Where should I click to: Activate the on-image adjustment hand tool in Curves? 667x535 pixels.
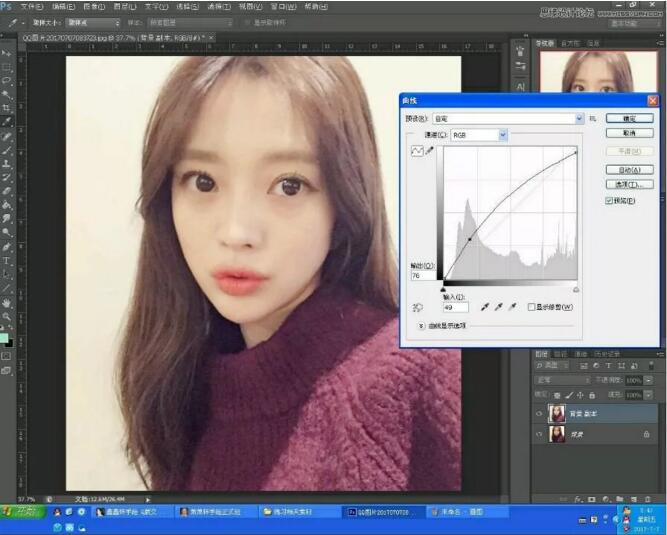[418, 307]
